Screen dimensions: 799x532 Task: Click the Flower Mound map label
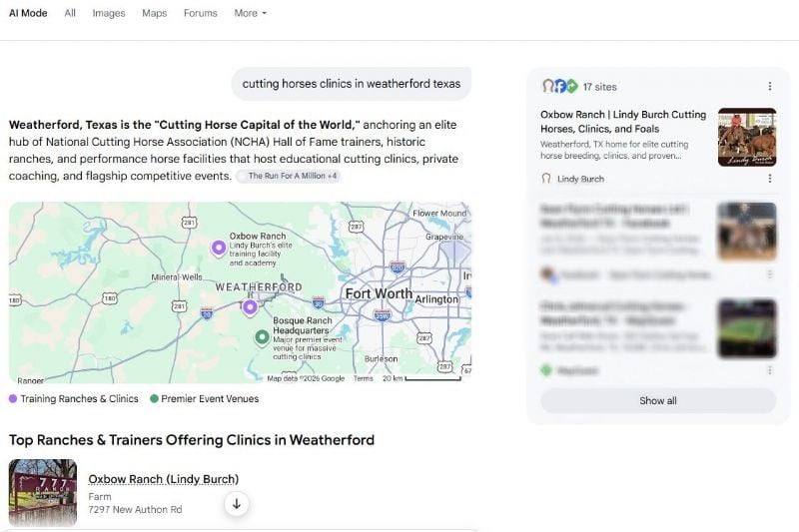tap(439, 214)
